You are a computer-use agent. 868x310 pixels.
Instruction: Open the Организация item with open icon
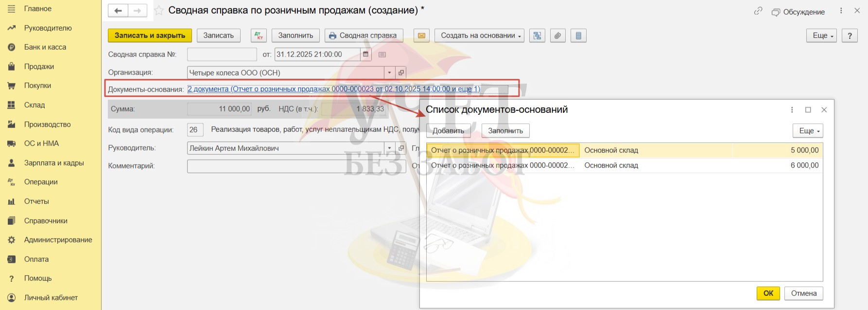(401, 73)
